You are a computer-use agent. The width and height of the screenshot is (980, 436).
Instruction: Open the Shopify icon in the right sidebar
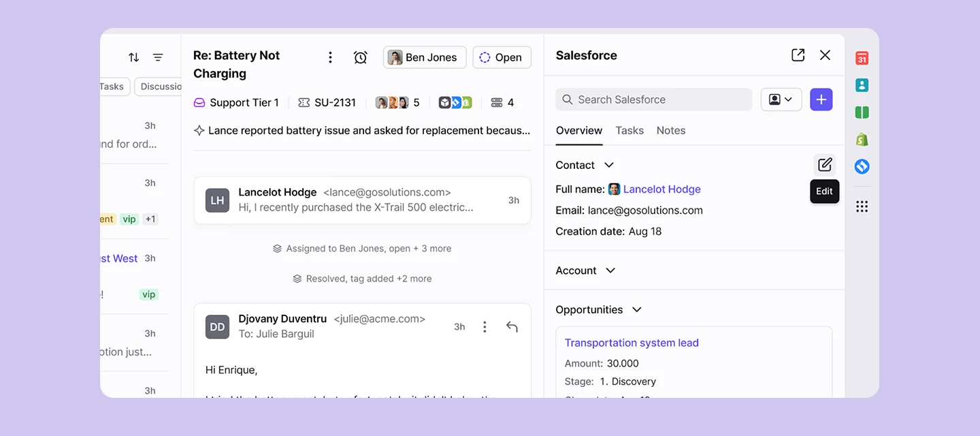pyautogui.click(x=862, y=139)
